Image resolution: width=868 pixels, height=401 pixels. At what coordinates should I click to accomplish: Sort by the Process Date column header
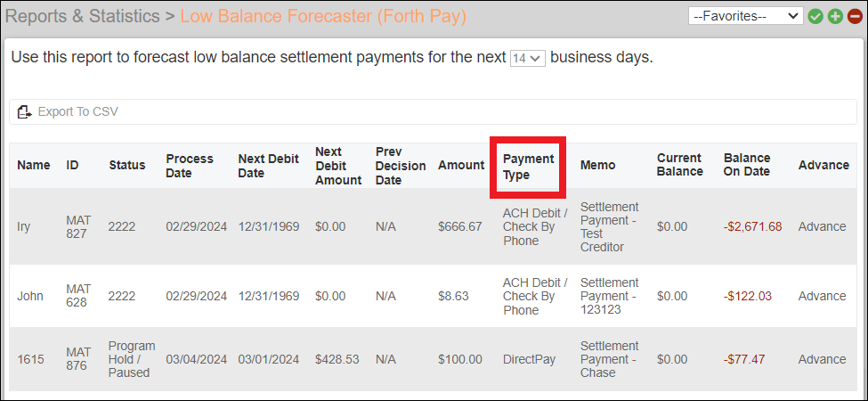click(190, 166)
